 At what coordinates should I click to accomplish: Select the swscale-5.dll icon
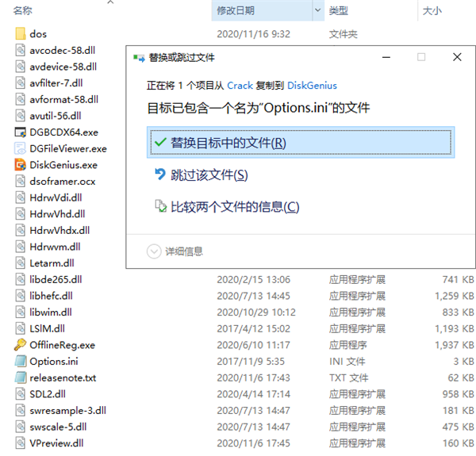pos(21,427)
